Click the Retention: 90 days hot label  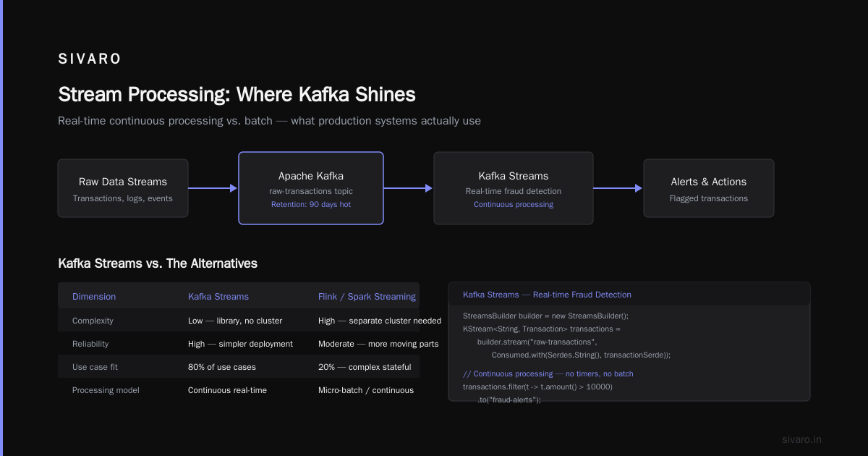[311, 204]
